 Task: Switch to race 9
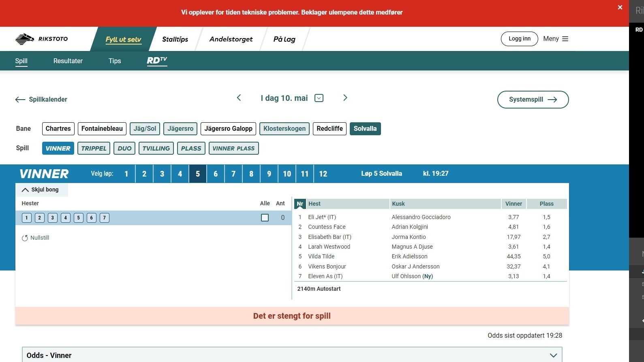(x=269, y=174)
